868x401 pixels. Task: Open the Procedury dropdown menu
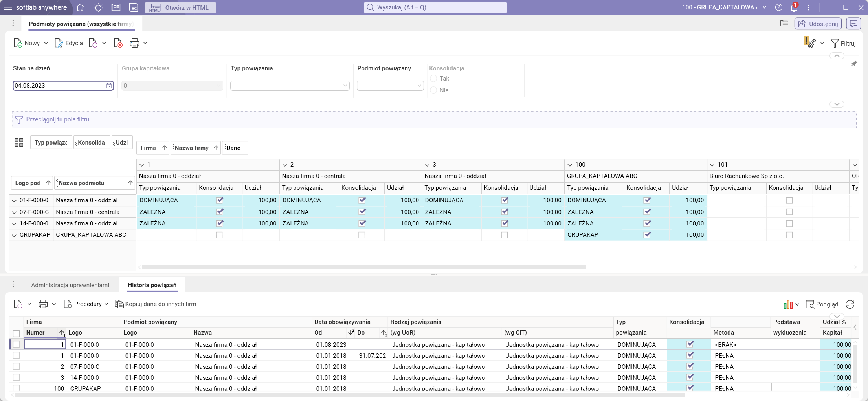pyautogui.click(x=86, y=304)
